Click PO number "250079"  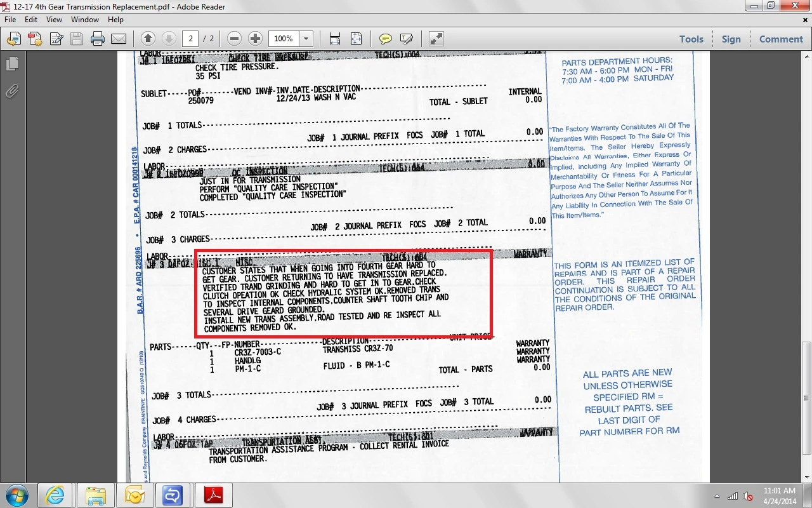pyautogui.click(x=201, y=100)
